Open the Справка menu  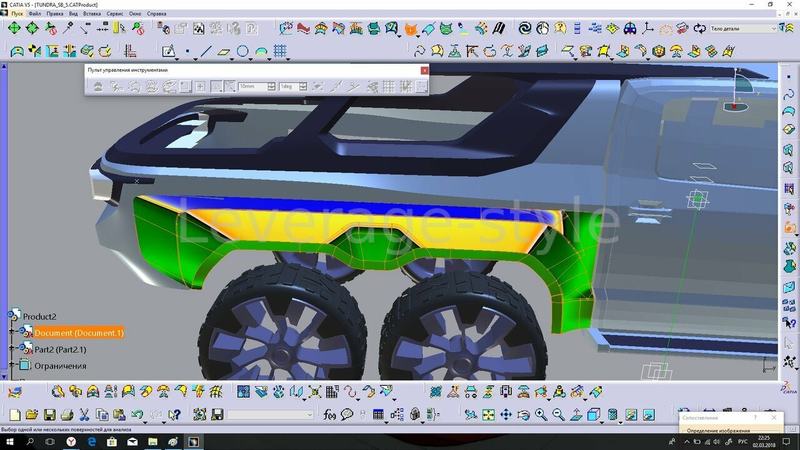coord(156,14)
